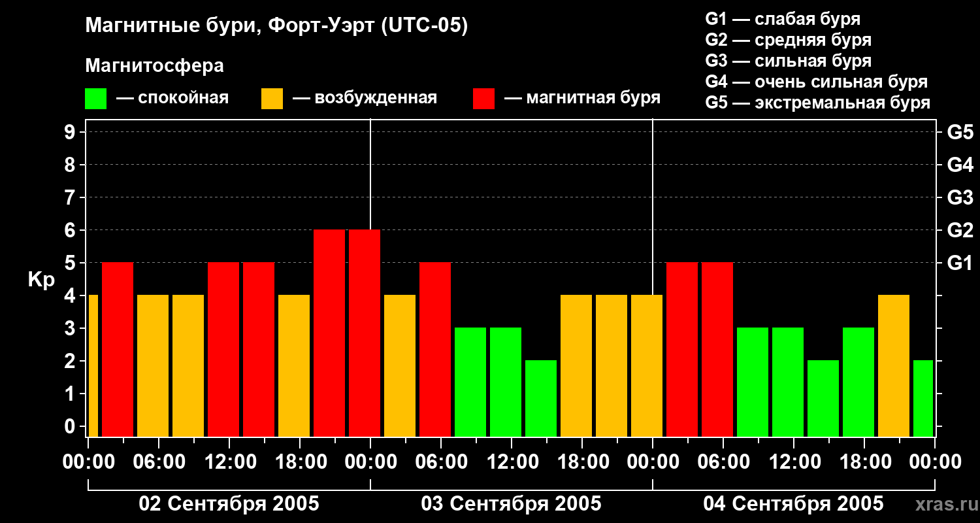Screen dimensions: 980x523
Task: Select the only red bar on 03 Сентября
Action: [x=435, y=350]
